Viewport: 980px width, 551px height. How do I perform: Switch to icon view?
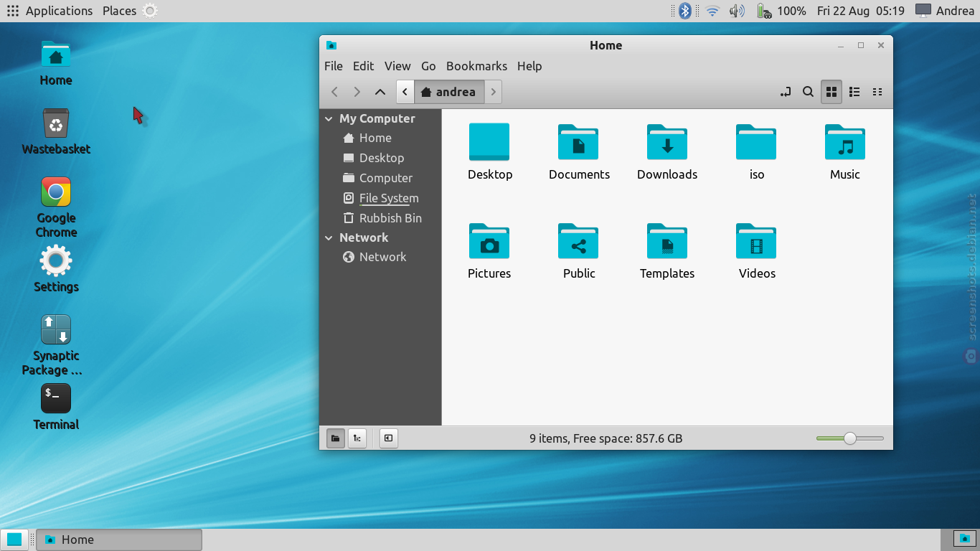point(831,92)
